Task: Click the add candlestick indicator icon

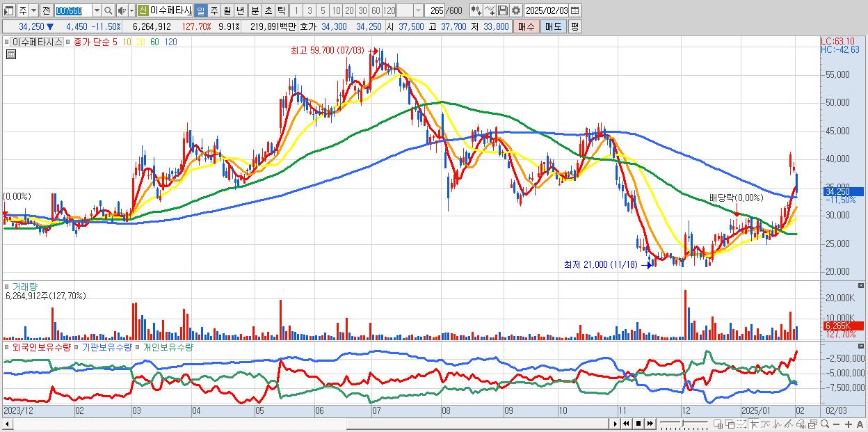Action: (x=476, y=10)
